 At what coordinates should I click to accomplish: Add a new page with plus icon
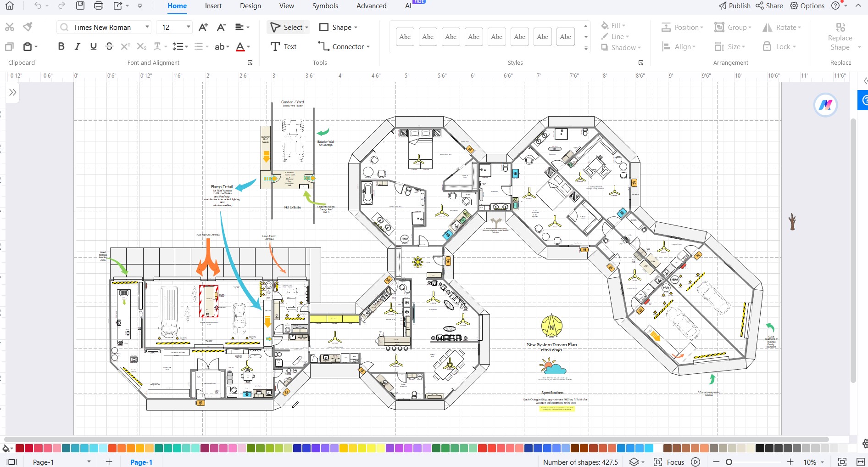[x=109, y=461]
